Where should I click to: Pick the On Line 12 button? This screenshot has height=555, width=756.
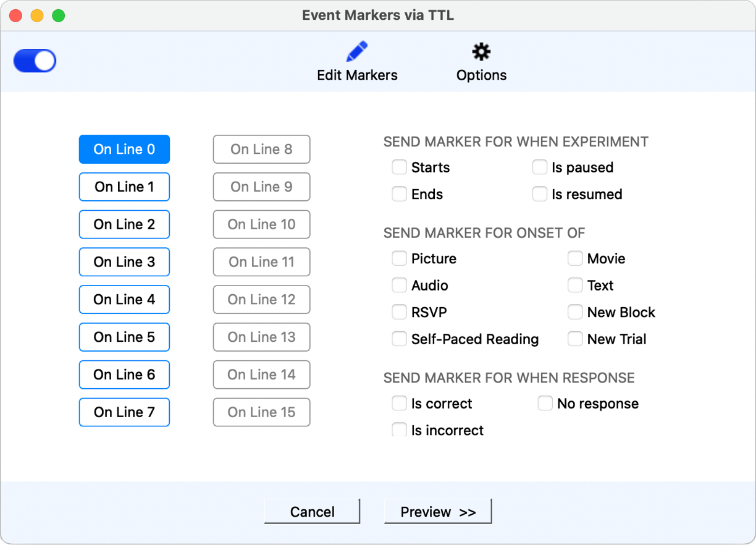(x=261, y=300)
